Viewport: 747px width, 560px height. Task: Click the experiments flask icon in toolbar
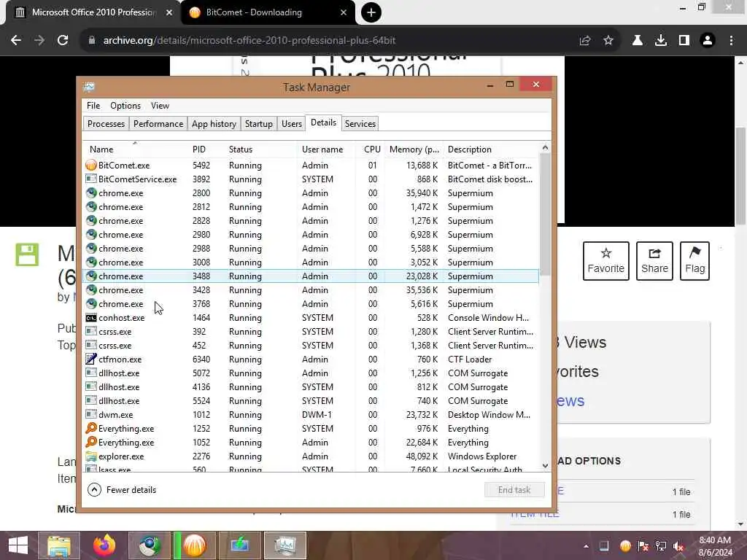point(638,41)
